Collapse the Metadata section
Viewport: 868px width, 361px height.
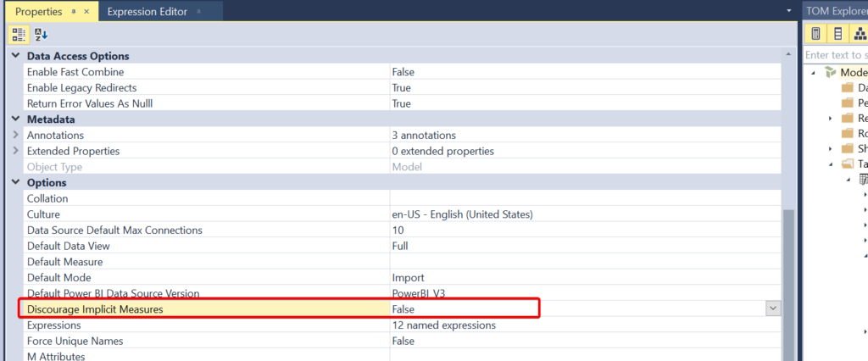14,119
